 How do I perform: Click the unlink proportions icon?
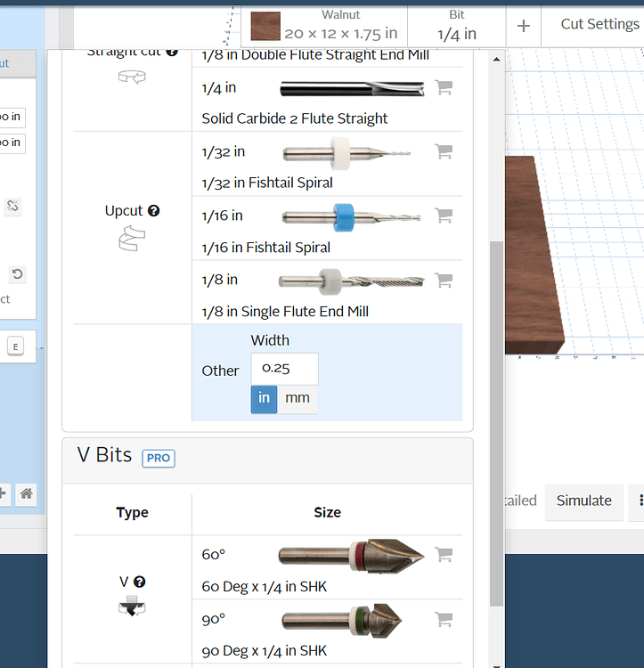tap(12, 207)
